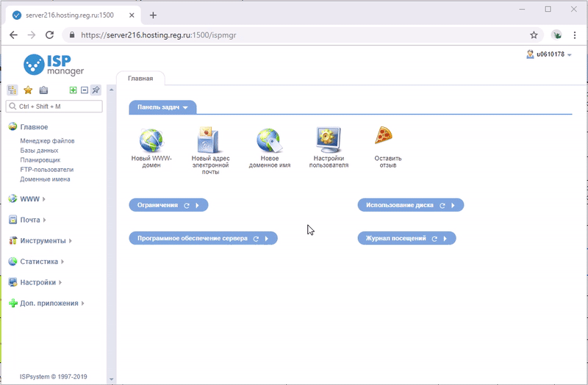Go back with the browser back arrow

tap(13, 35)
